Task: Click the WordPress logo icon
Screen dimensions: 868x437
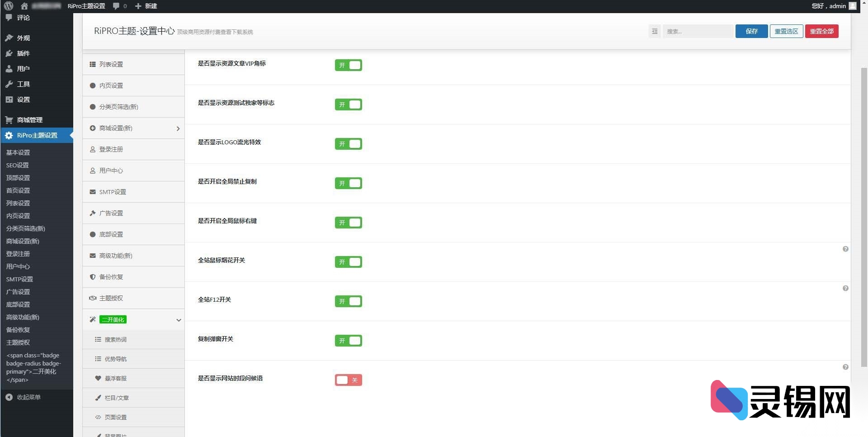Action: click(9, 6)
